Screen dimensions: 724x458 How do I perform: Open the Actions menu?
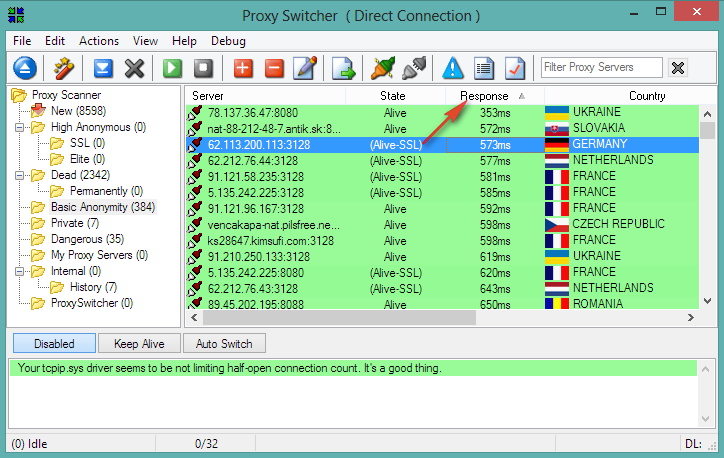[99, 41]
